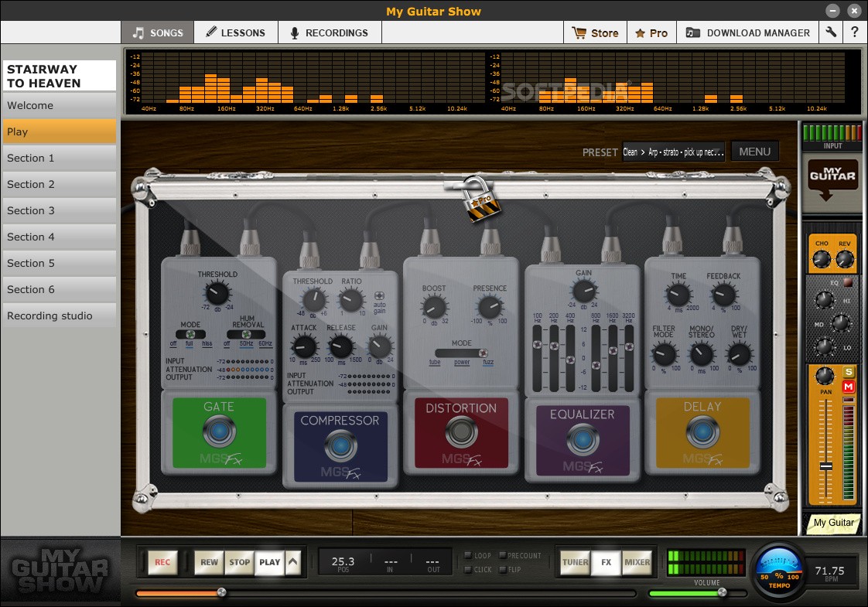Stomp the Gate pedal footswitch
868x607 pixels.
coord(219,432)
